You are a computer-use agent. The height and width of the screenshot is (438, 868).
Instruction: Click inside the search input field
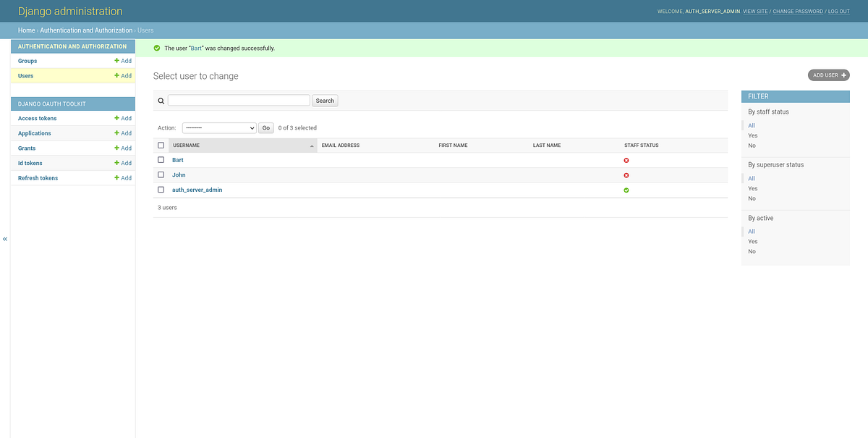click(239, 100)
